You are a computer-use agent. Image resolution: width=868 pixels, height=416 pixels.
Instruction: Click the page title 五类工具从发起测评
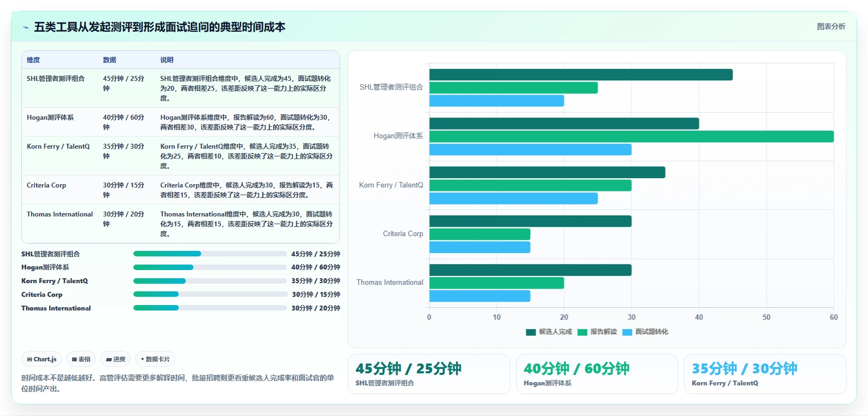click(160, 27)
